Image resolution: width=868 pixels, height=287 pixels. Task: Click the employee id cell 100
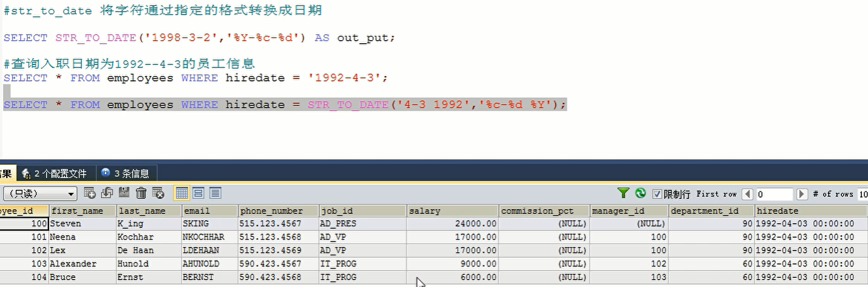pos(24,223)
